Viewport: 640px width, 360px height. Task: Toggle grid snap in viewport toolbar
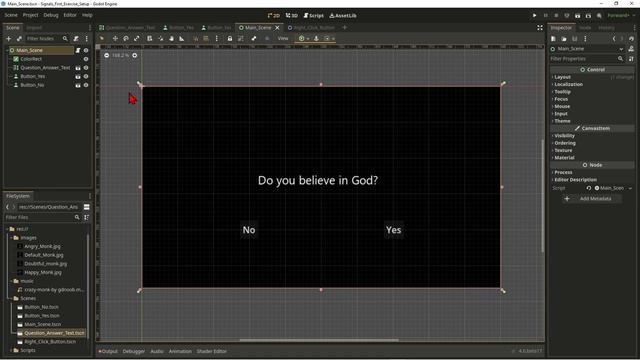pos(206,38)
